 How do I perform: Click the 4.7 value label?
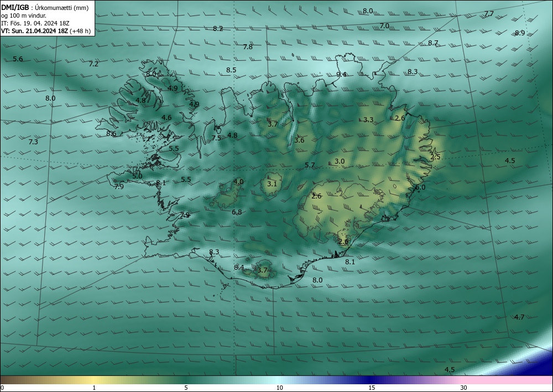tap(519, 317)
